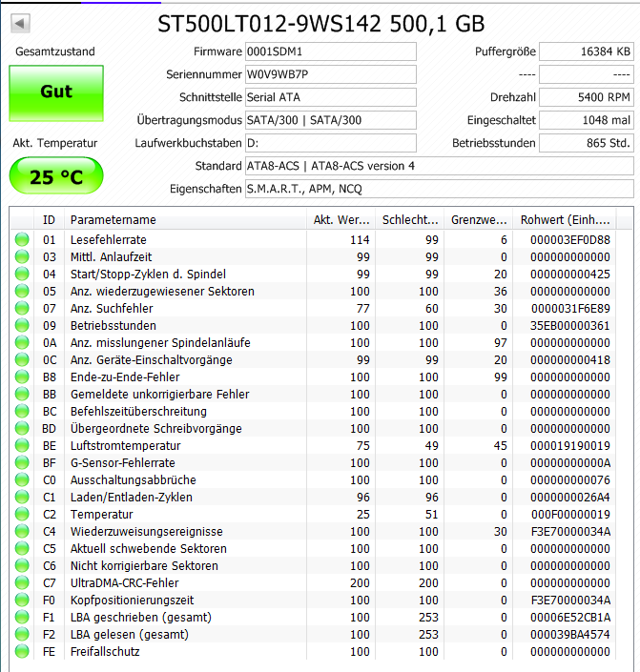Image resolution: width=640 pixels, height=672 pixels.
Task: Click the green status icon for Lesefehlerrate
Action: [x=22, y=239]
